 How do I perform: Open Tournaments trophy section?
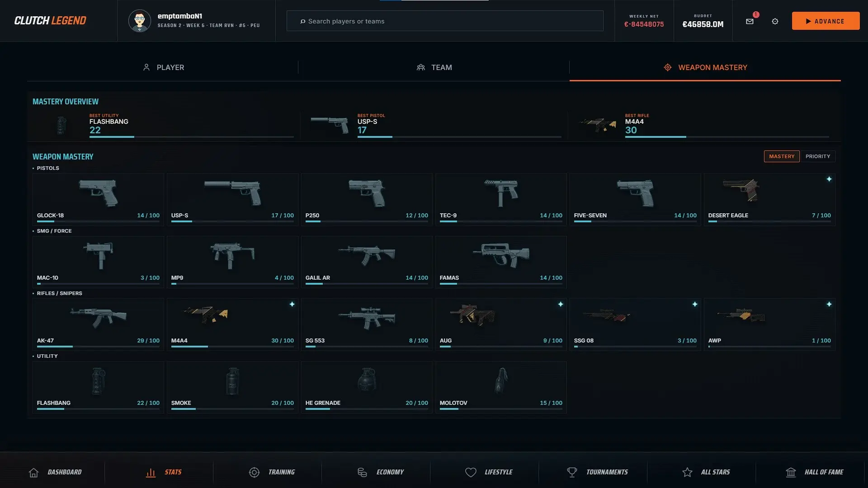597,472
